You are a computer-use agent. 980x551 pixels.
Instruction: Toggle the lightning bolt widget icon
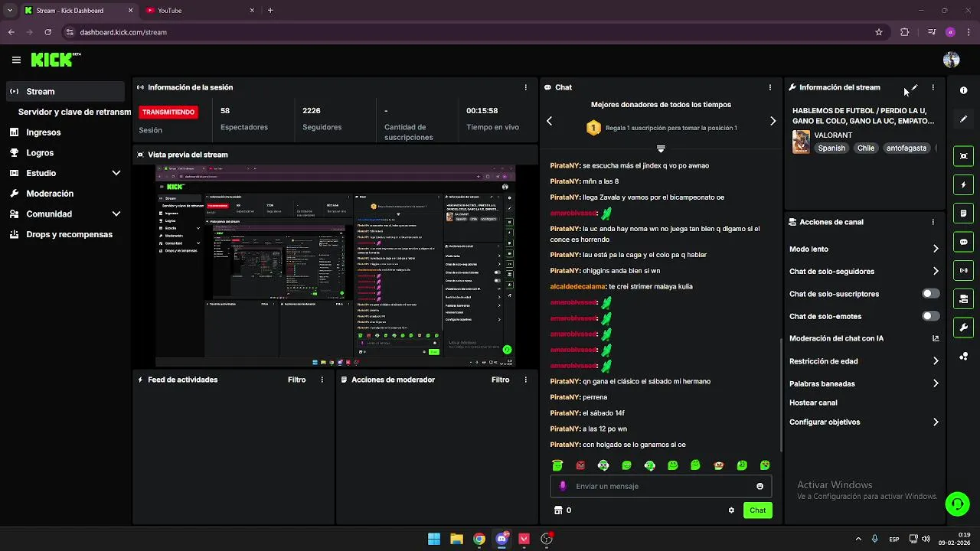pyautogui.click(x=963, y=184)
